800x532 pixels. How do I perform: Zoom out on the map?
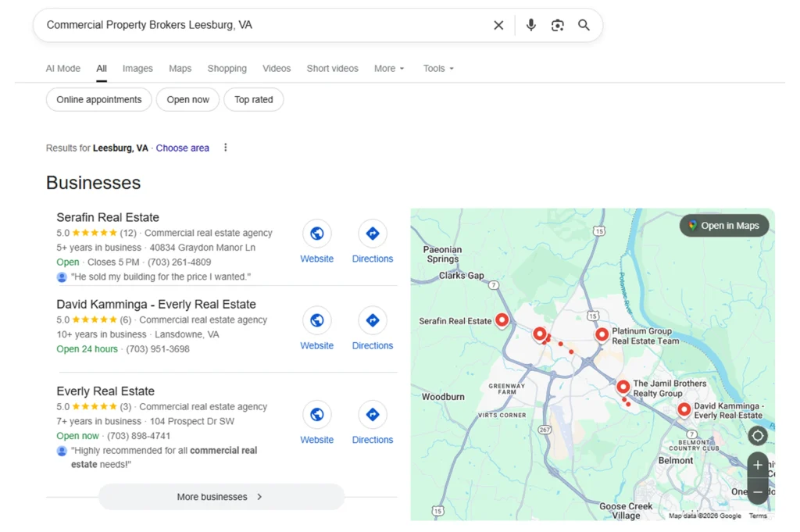click(757, 492)
